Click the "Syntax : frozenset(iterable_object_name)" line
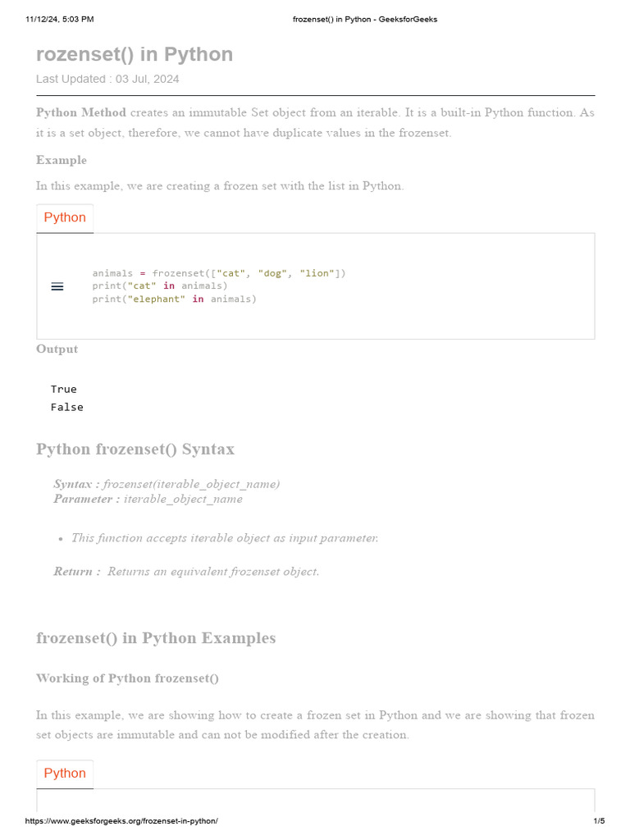The height and width of the screenshot is (840, 630). [167, 484]
